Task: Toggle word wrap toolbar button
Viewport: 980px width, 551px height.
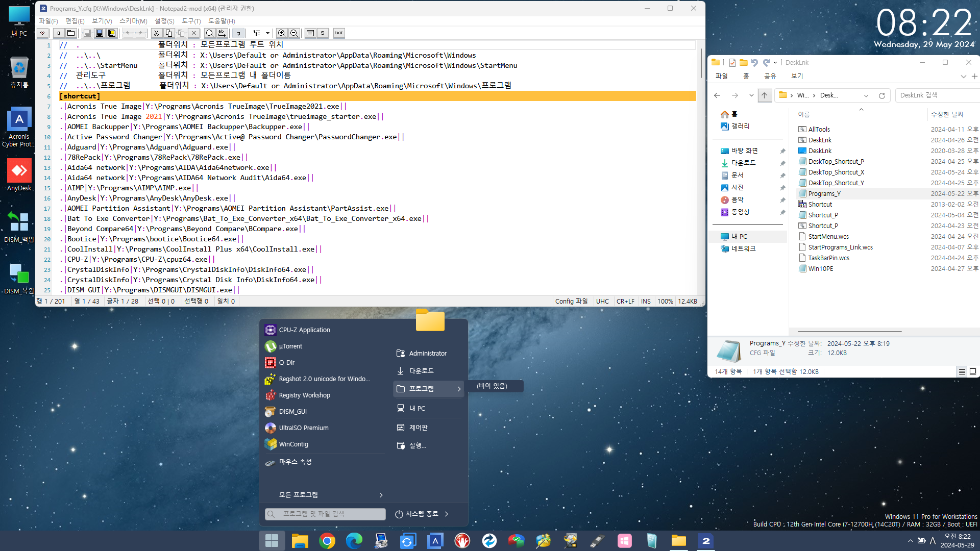Action: click(238, 33)
